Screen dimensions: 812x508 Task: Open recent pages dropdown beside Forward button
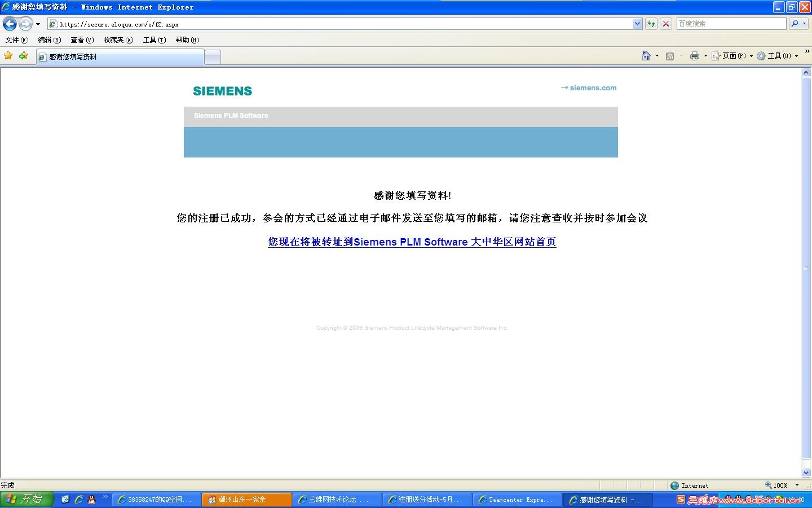[x=38, y=24]
